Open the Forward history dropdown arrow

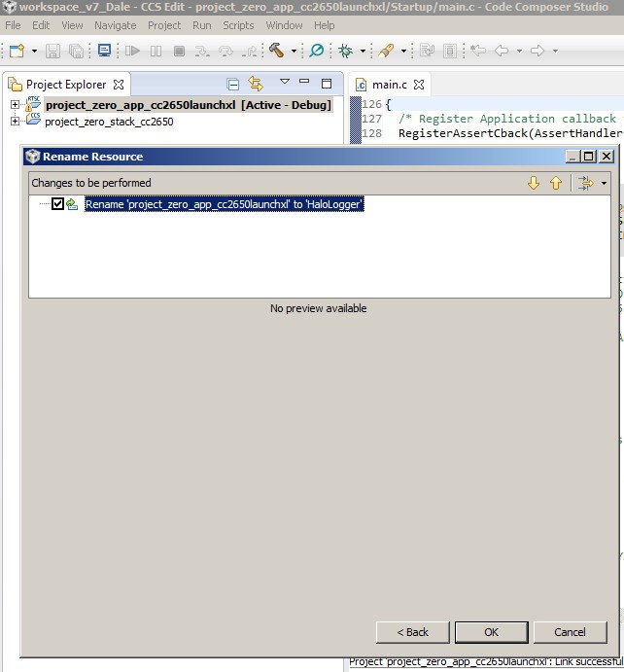point(555,51)
